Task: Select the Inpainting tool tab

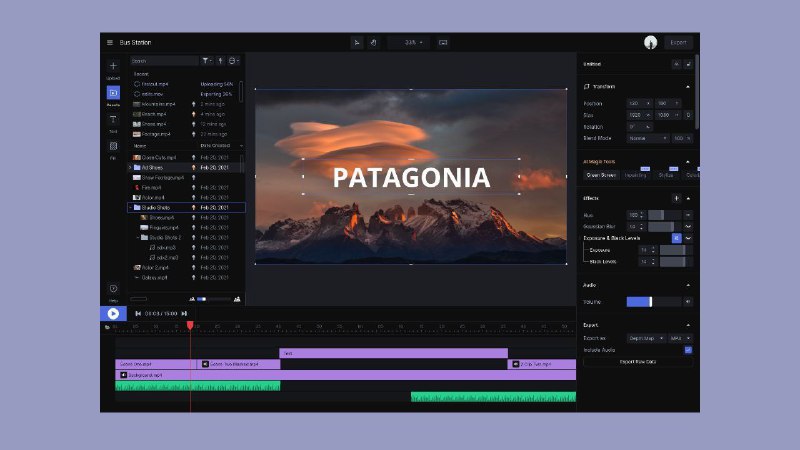Action: 636,175
